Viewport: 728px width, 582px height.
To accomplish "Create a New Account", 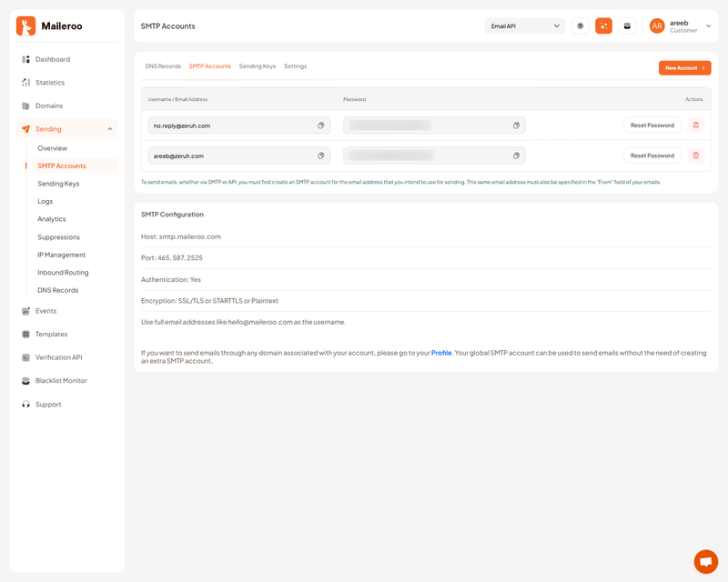I will coord(684,68).
